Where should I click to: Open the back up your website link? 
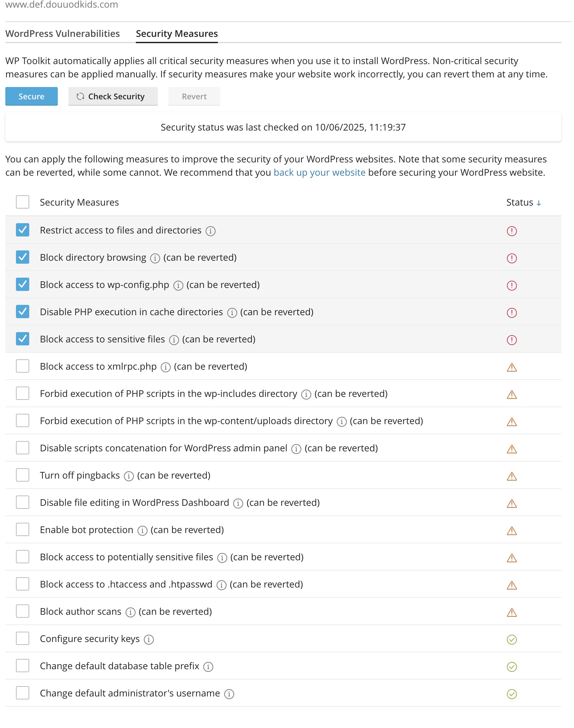tap(319, 172)
